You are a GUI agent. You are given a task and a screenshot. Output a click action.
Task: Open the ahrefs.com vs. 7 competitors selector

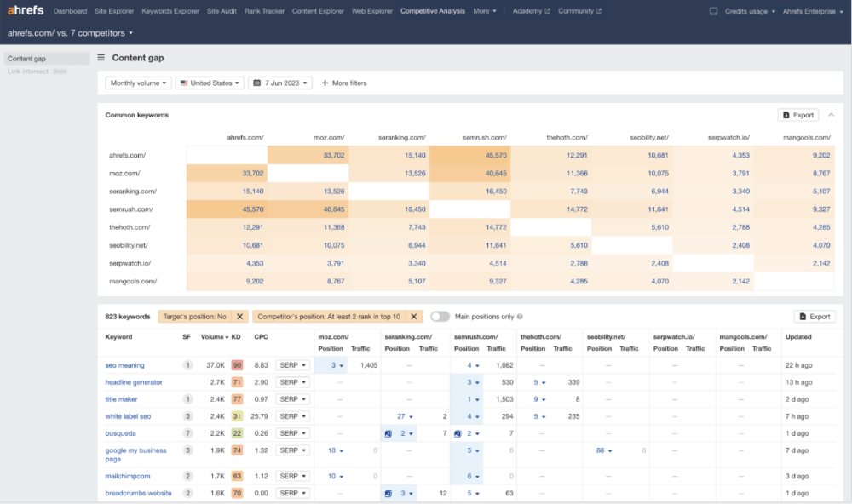point(68,31)
